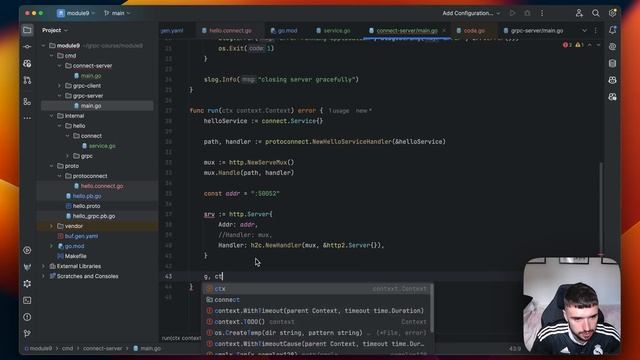The height and width of the screenshot is (360, 640).
Task: Open the Add Configuration dropdown
Action: pos(471,13)
